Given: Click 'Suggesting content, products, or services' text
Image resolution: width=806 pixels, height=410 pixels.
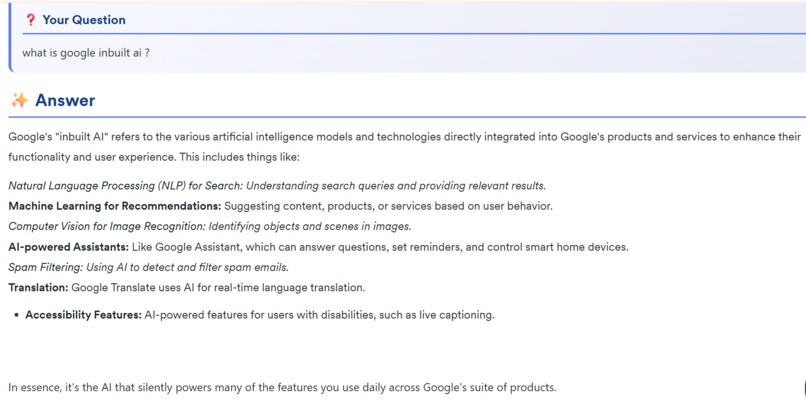Looking at the screenshot, I should tap(388, 206).
